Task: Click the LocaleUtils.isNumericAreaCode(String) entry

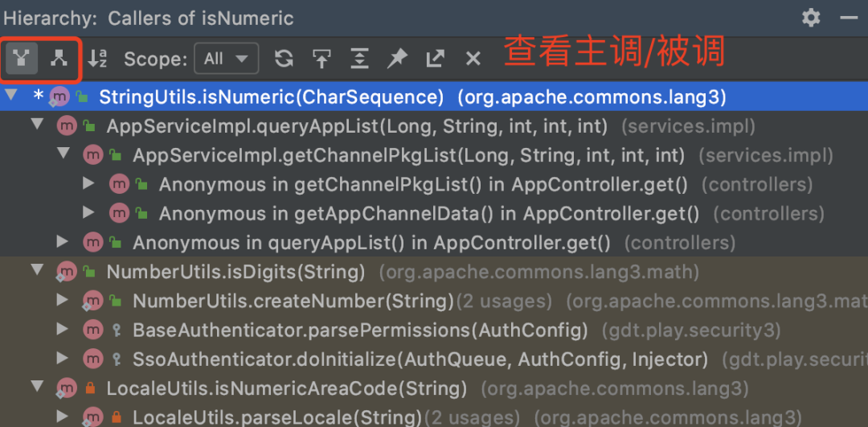Action: tap(286, 388)
